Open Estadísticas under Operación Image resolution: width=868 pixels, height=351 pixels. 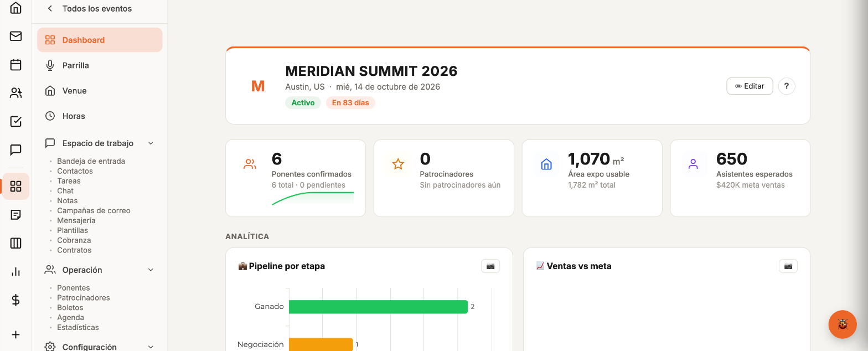tap(78, 328)
